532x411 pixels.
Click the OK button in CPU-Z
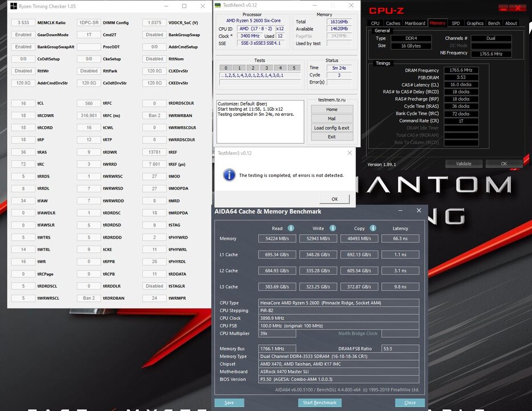click(504, 164)
